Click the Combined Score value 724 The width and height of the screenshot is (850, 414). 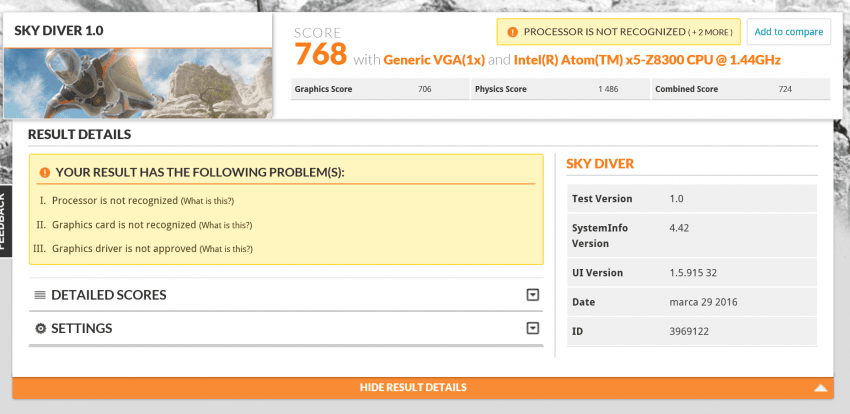785,89
